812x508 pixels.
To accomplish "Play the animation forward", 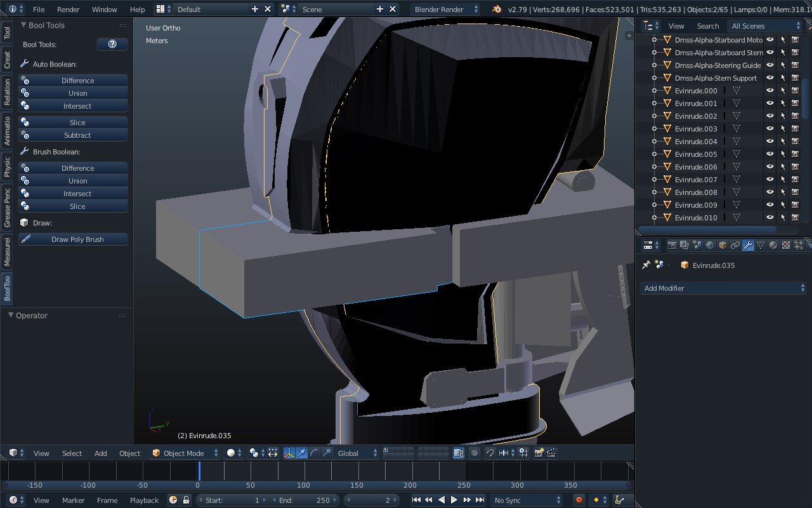I will point(454,500).
